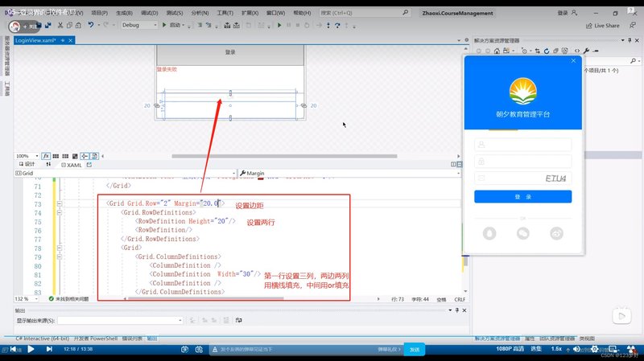This screenshot has height=361, width=644.
Task: Switch to the Design pane tab
Action: (27, 164)
